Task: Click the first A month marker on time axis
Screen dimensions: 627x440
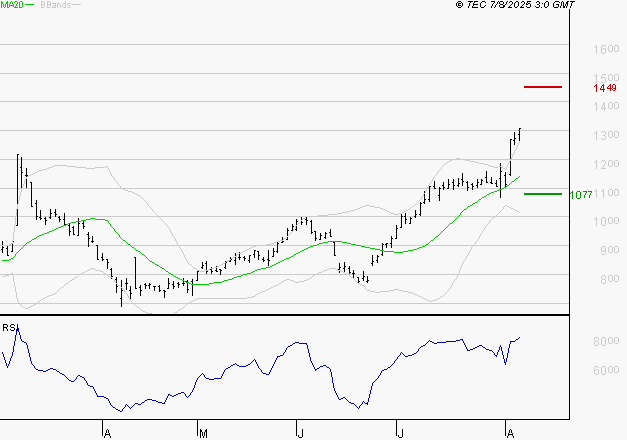Action: (x=105, y=433)
